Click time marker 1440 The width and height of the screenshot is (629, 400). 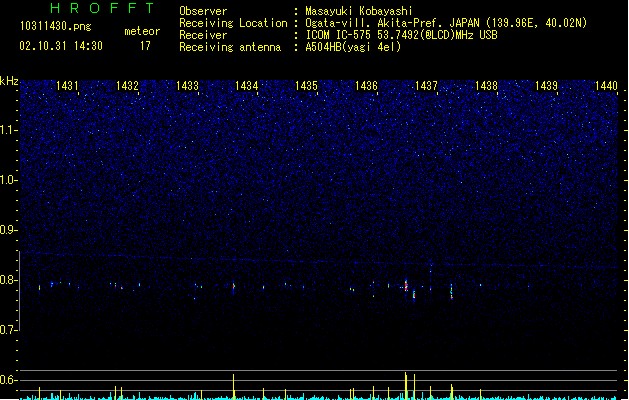pos(606,85)
